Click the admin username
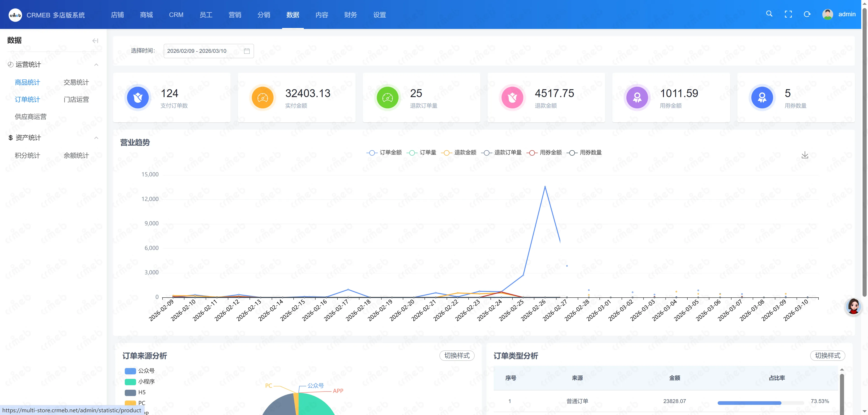Viewport: 868px width, 415px height. pyautogui.click(x=847, y=14)
